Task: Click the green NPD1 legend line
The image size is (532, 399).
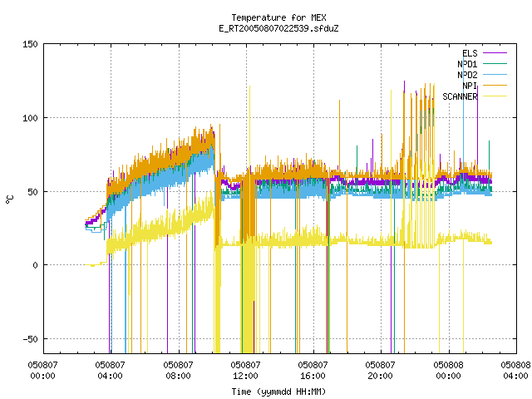Action: [x=495, y=64]
